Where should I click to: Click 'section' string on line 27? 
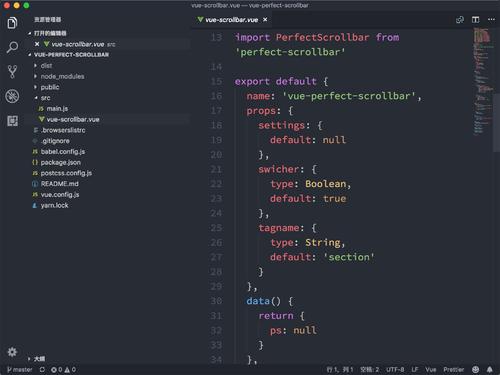pyautogui.click(x=349, y=257)
